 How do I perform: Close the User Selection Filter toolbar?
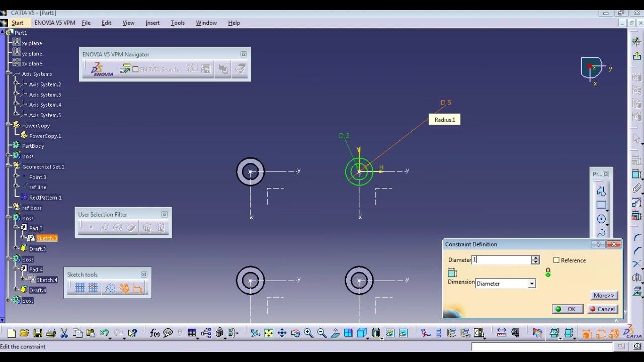(165, 214)
